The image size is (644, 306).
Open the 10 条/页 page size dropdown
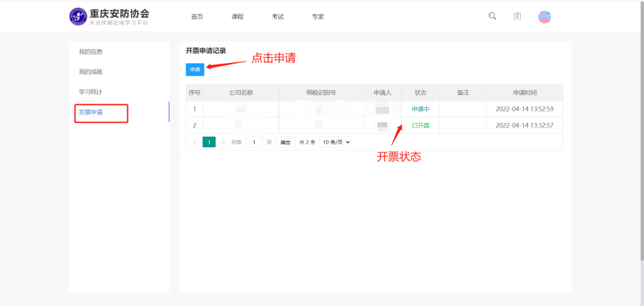(x=336, y=142)
